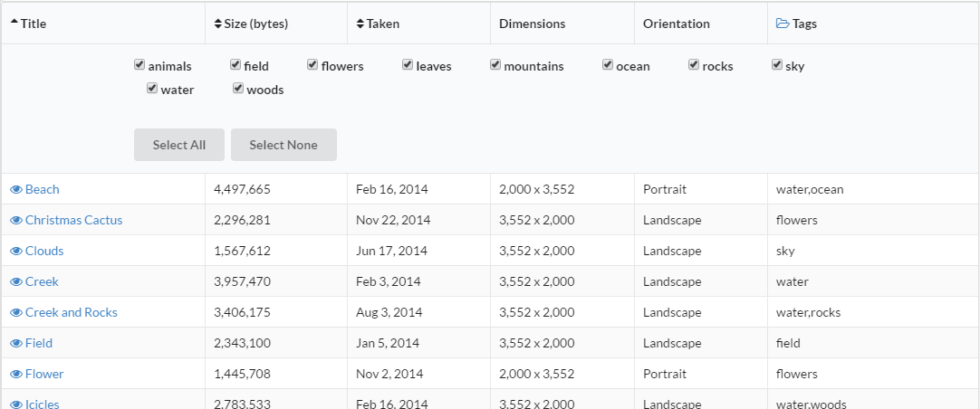
Task: Uncheck the woods tag checkbox
Action: point(238,89)
